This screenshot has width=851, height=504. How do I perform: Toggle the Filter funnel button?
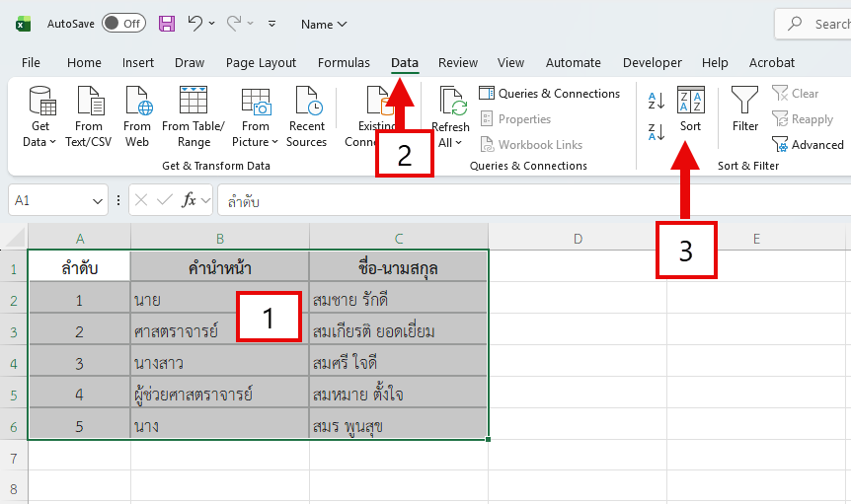[745, 108]
